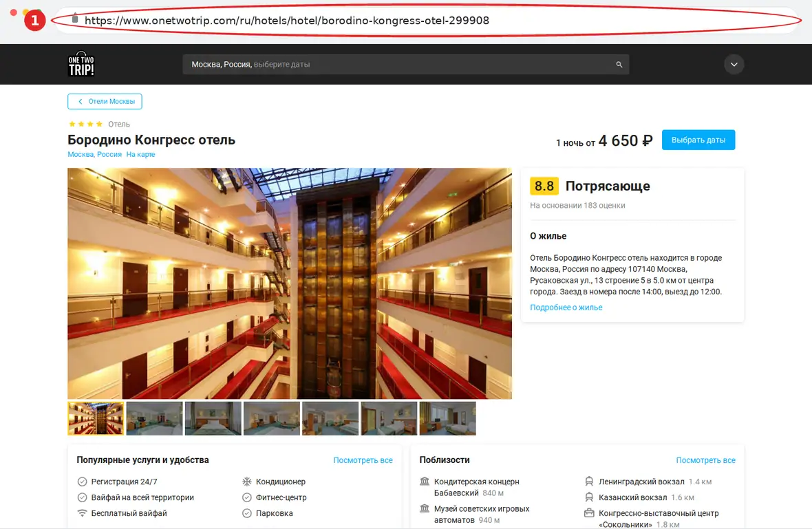
Task: Select the fifth room thumbnail
Action: (x=330, y=418)
